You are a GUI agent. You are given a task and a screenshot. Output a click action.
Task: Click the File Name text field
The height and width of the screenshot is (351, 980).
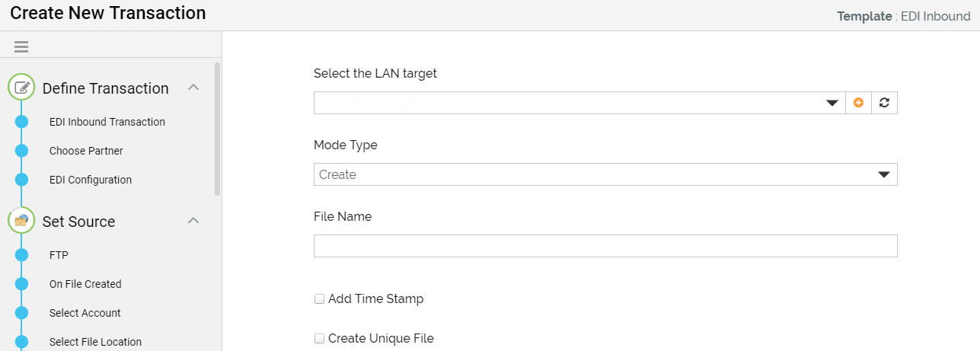click(x=605, y=246)
